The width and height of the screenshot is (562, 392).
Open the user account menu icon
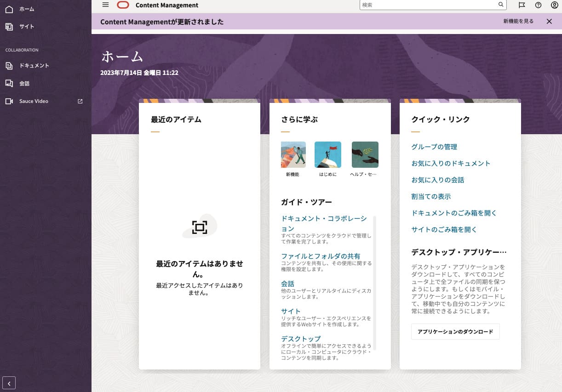[x=555, y=5]
